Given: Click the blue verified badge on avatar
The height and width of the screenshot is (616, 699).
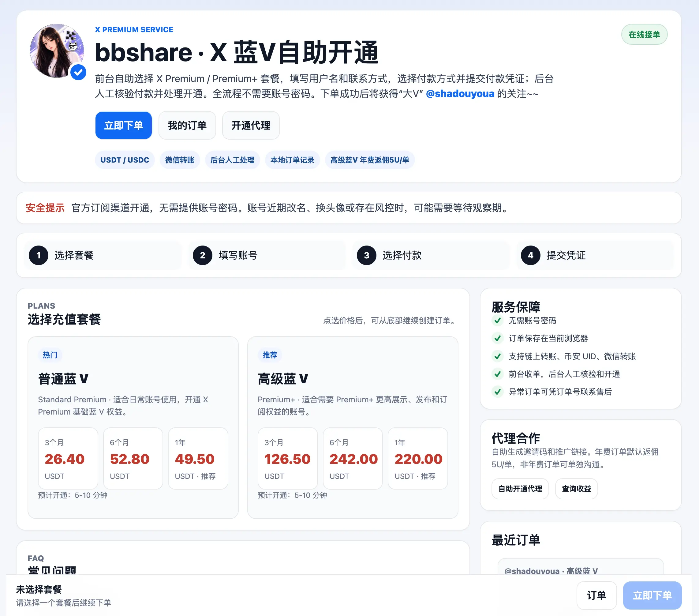Looking at the screenshot, I should pyautogui.click(x=78, y=72).
